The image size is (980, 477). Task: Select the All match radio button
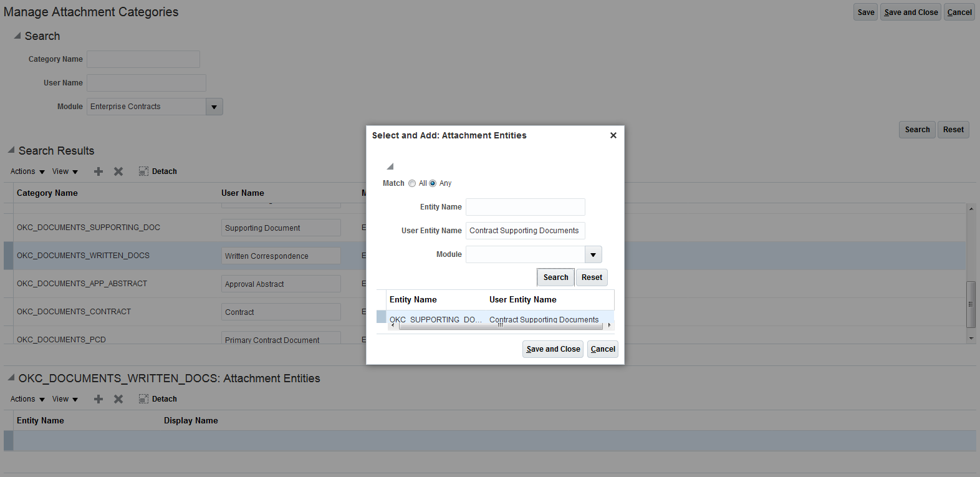pos(412,183)
